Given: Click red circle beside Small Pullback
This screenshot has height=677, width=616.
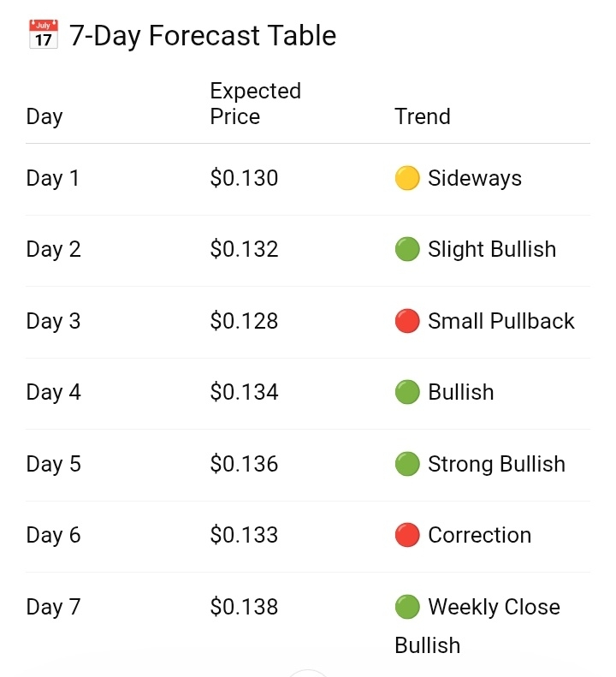Looking at the screenshot, I should (407, 322).
